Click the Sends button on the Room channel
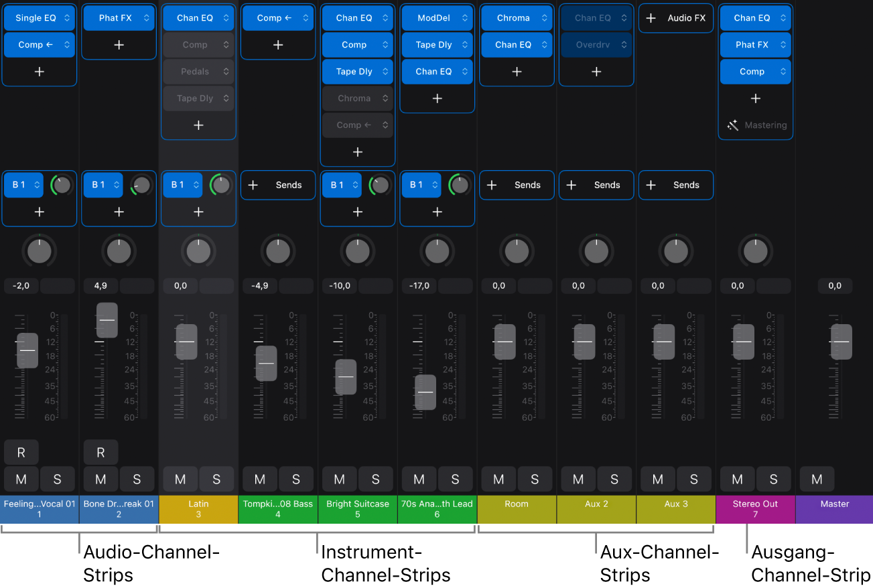This screenshot has width=873, height=588. [517, 185]
